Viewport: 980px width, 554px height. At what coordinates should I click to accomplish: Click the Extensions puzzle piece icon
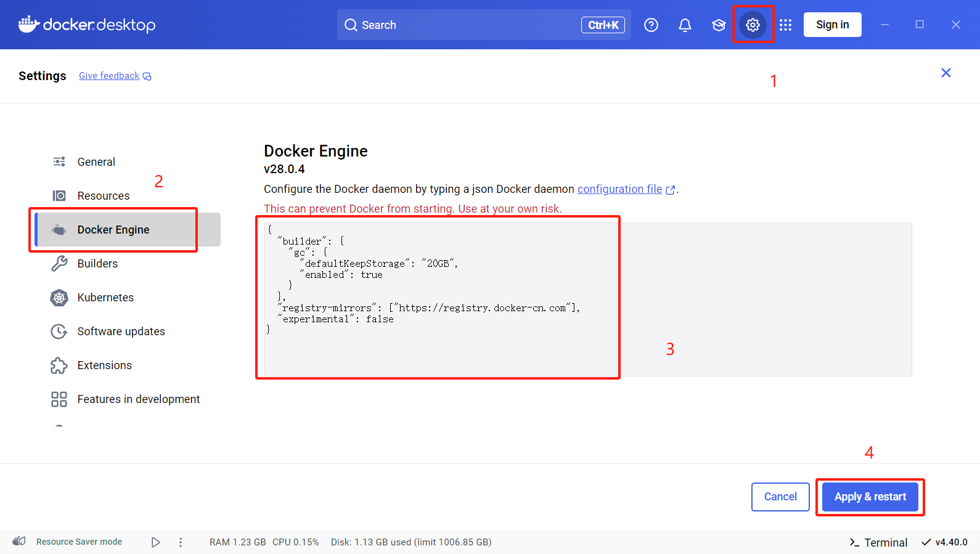point(59,365)
